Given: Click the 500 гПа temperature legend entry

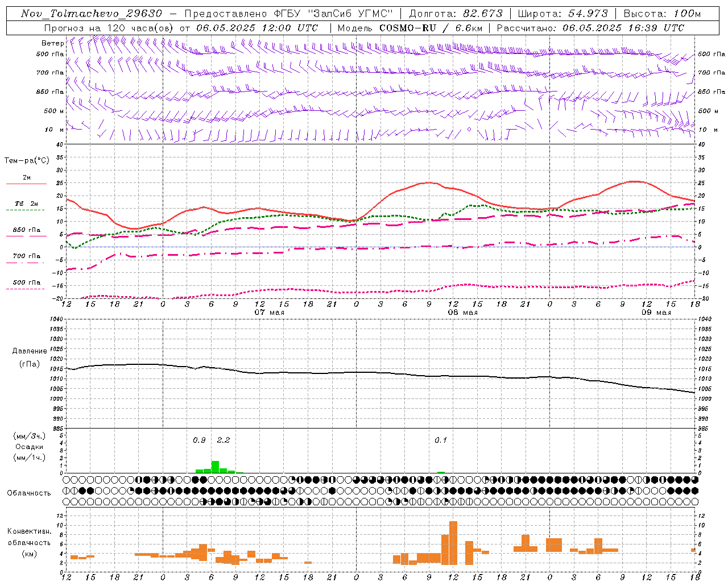Looking at the screenshot, I should (x=27, y=282).
